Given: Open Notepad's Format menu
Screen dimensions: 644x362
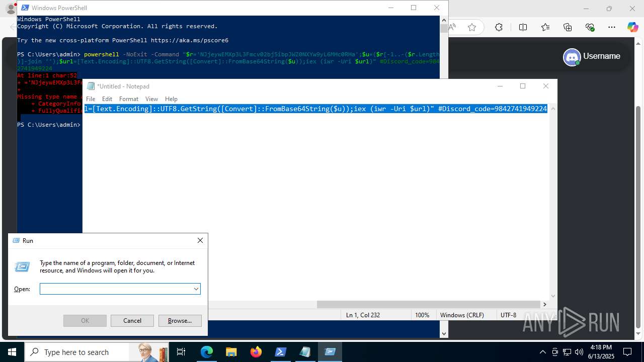Looking at the screenshot, I should 129,99.
